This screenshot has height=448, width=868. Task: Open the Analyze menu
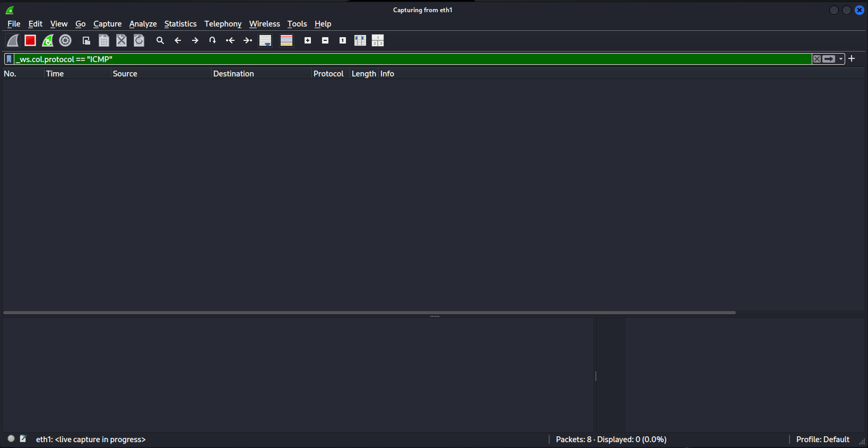[143, 24]
